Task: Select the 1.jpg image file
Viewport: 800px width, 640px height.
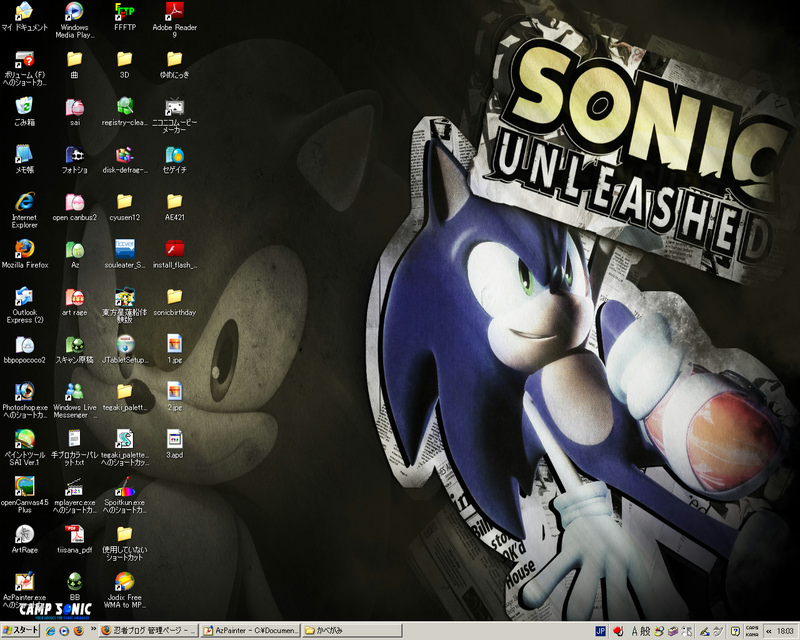Action: (174, 344)
